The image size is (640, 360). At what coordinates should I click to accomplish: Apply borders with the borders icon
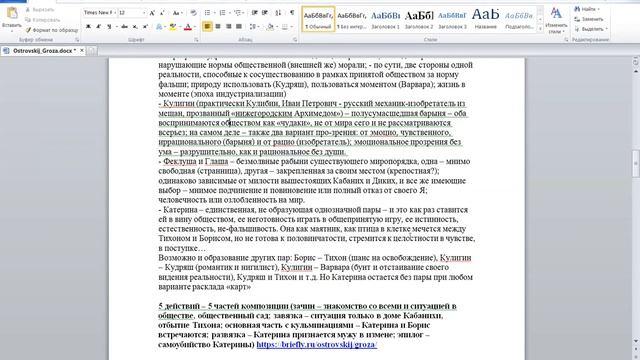[x=284, y=27]
